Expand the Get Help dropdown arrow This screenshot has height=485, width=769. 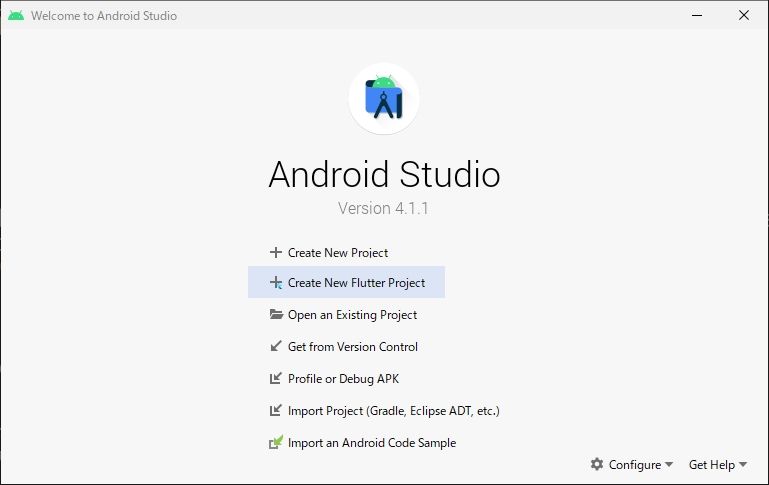click(x=743, y=465)
